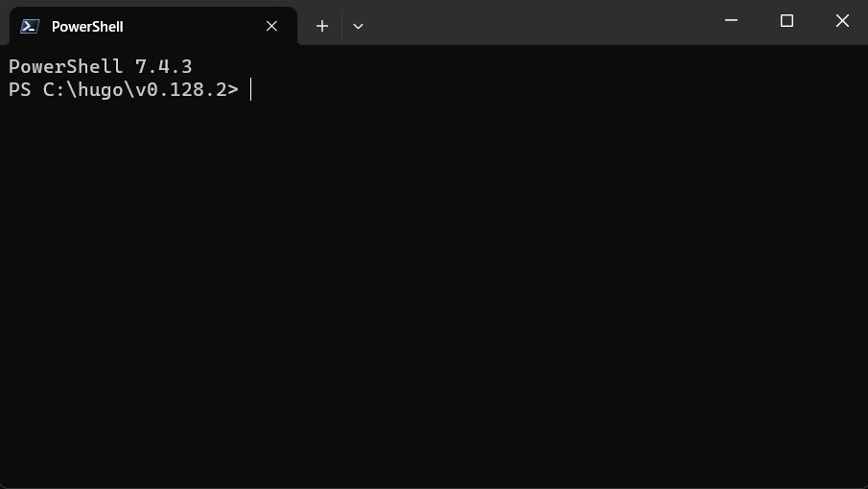Maximize the terminal window

point(786,21)
